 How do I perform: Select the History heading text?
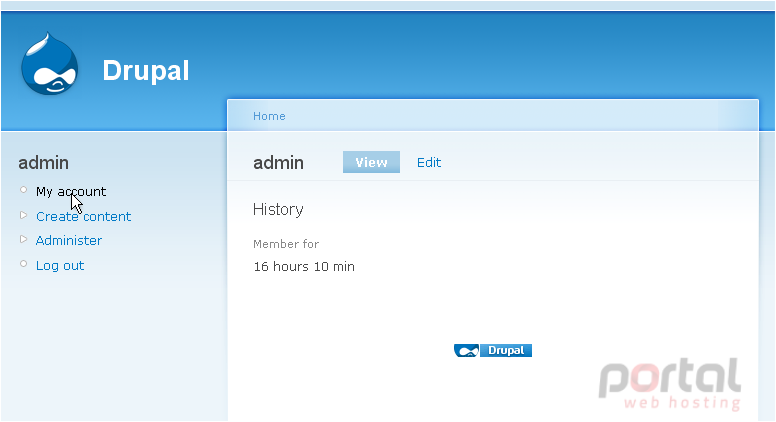278,209
